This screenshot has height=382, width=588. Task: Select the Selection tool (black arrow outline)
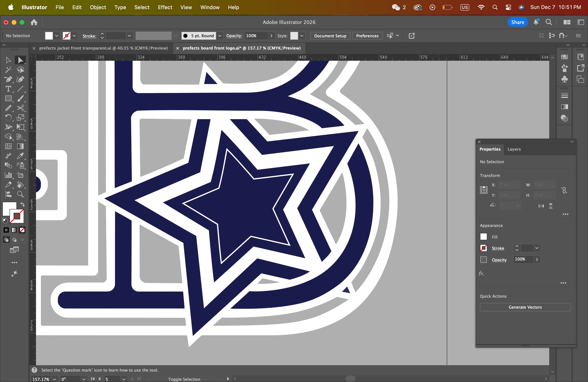coord(8,60)
